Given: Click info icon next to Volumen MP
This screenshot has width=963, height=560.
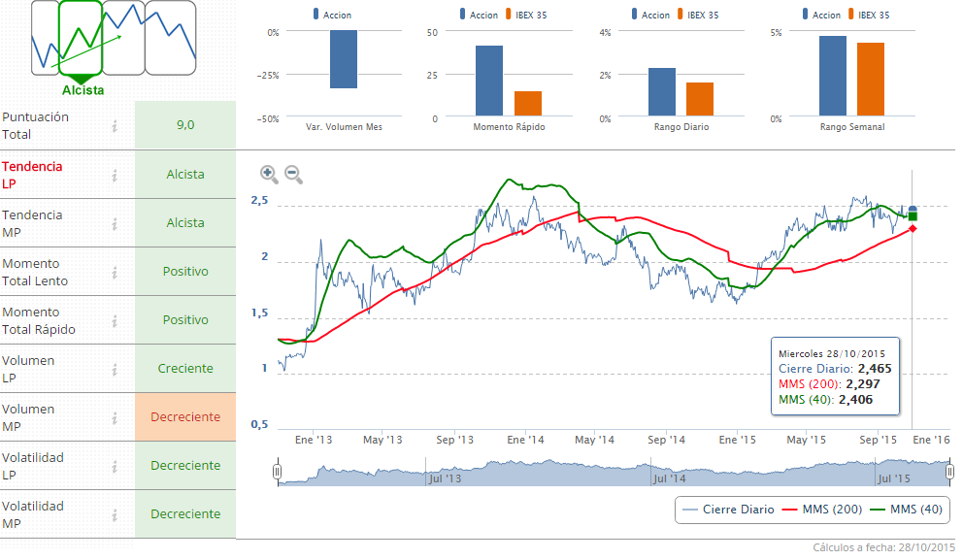Looking at the screenshot, I should [115, 417].
